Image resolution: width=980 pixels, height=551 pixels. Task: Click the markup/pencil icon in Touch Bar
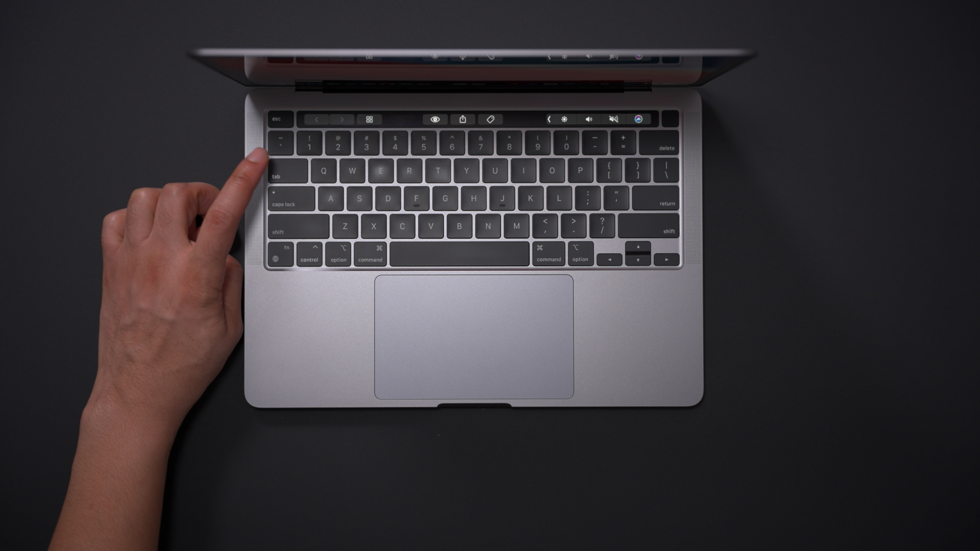[x=491, y=119]
